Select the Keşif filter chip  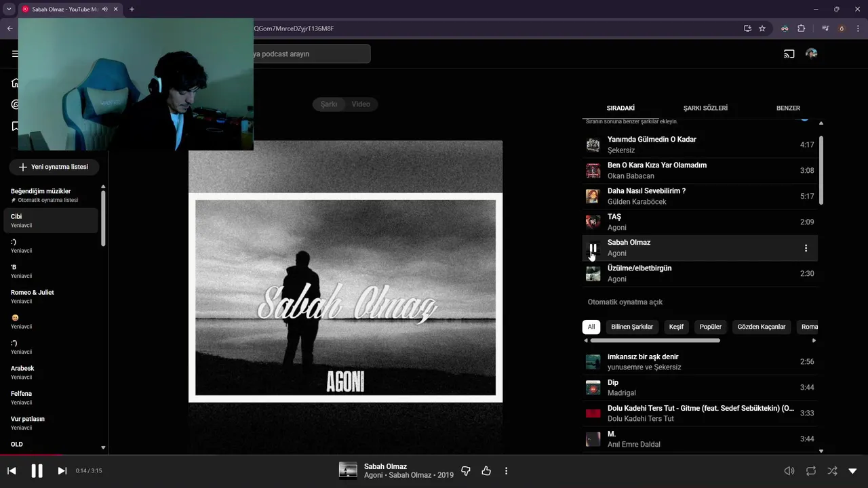pyautogui.click(x=676, y=327)
